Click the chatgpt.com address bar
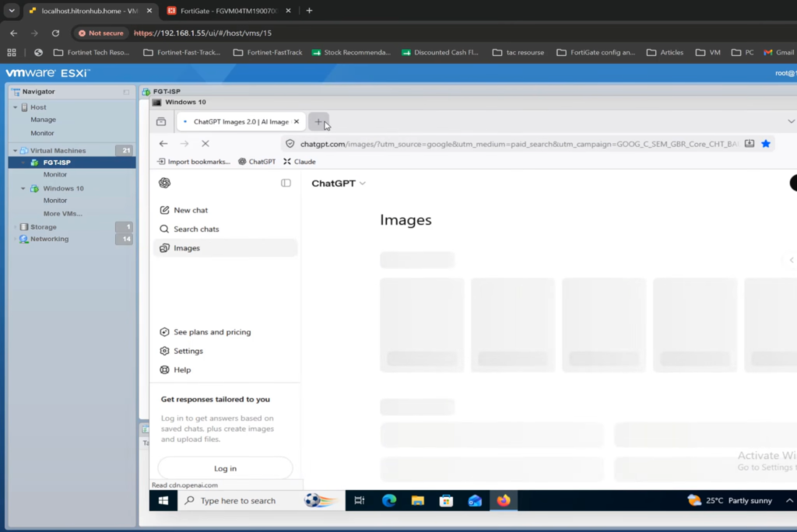Viewport: 797px width, 532px height. point(519,144)
